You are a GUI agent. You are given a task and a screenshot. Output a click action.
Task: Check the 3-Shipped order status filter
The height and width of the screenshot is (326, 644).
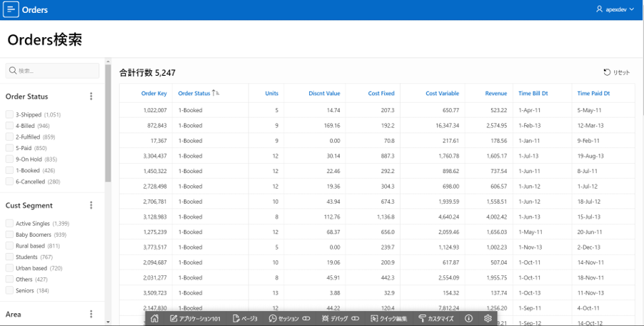coord(9,114)
